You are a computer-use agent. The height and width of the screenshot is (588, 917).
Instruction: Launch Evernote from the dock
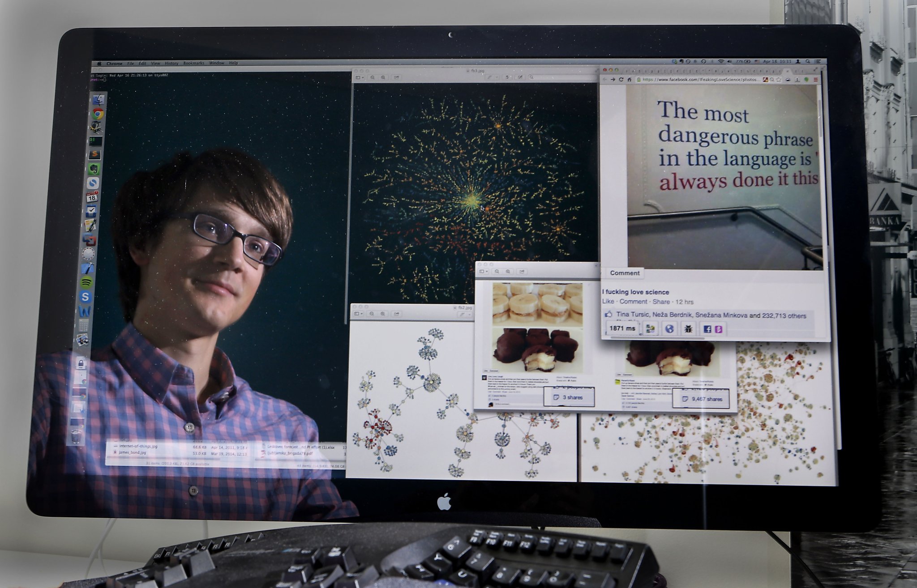tap(94, 169)
